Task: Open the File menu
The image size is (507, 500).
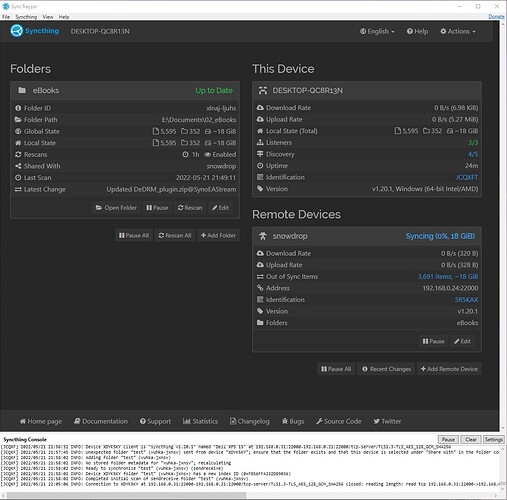Action: tap(6, 17)
